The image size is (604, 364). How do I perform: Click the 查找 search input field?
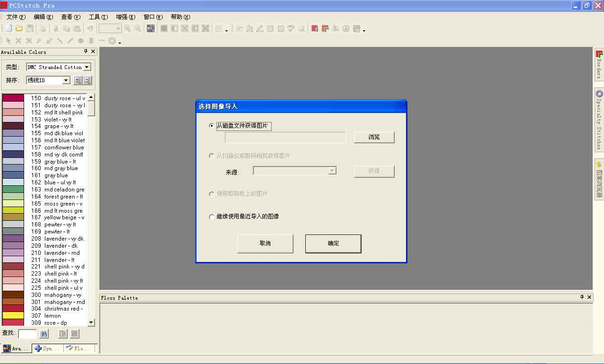(x=27, y=333)
